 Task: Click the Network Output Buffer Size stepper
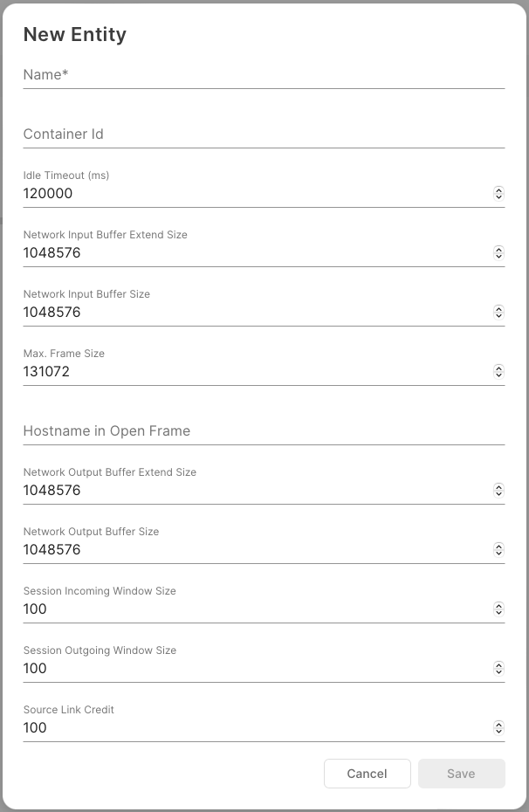click(x=498, y=550)
